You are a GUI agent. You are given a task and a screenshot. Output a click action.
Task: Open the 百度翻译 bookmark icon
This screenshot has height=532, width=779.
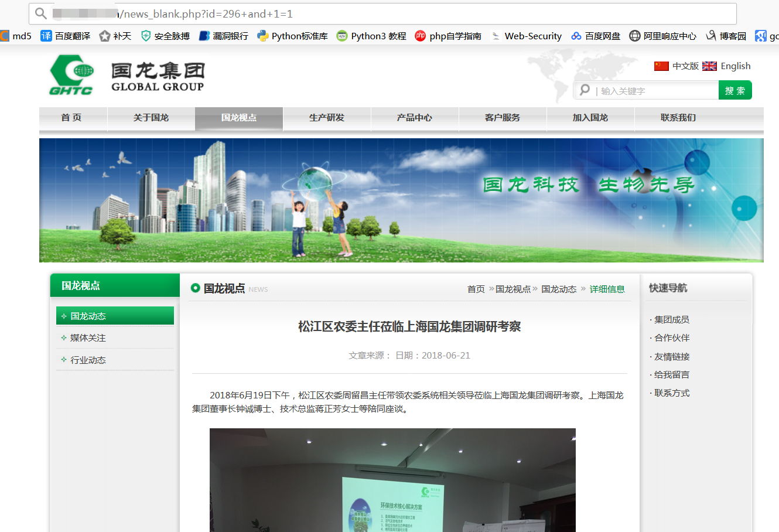[46, 36]
